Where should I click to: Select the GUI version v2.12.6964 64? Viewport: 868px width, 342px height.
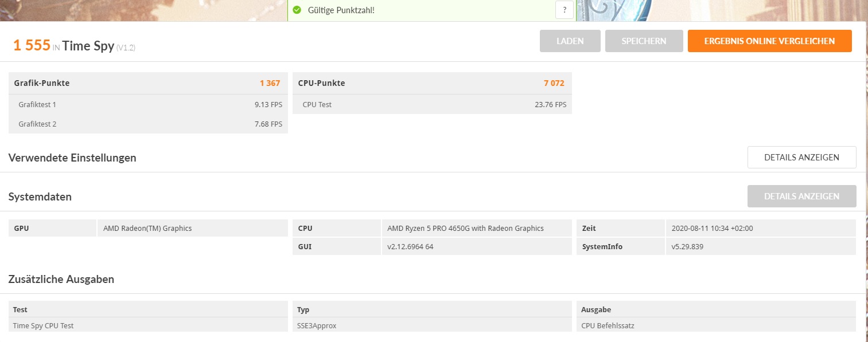410,247
